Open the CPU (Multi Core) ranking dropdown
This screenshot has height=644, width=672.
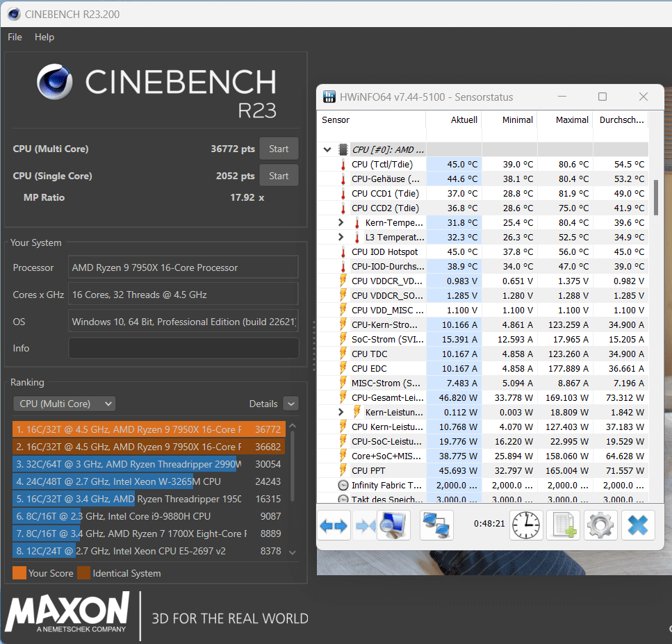tap(65, 404)
